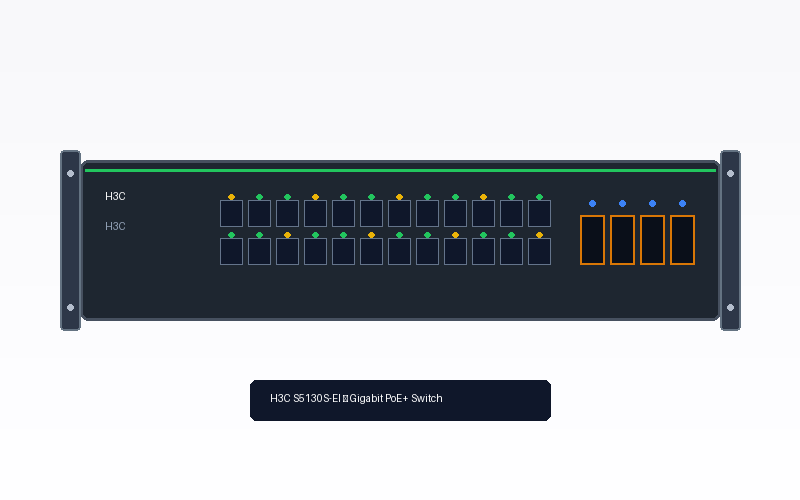Viewport: 800px width, 500px height.
Task: Select the eleventh Ethernet port in the bottom row
Action: tap(511, 252)
